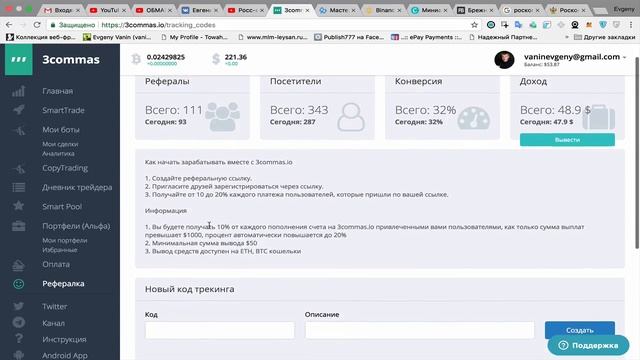Click Всего: 111 referrals value
Viewport: 640px width, 360px height.
(174, 110)
